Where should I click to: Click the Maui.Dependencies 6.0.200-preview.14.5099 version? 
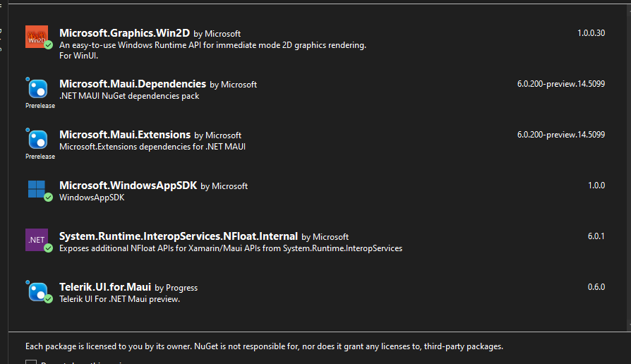(560, 84)
